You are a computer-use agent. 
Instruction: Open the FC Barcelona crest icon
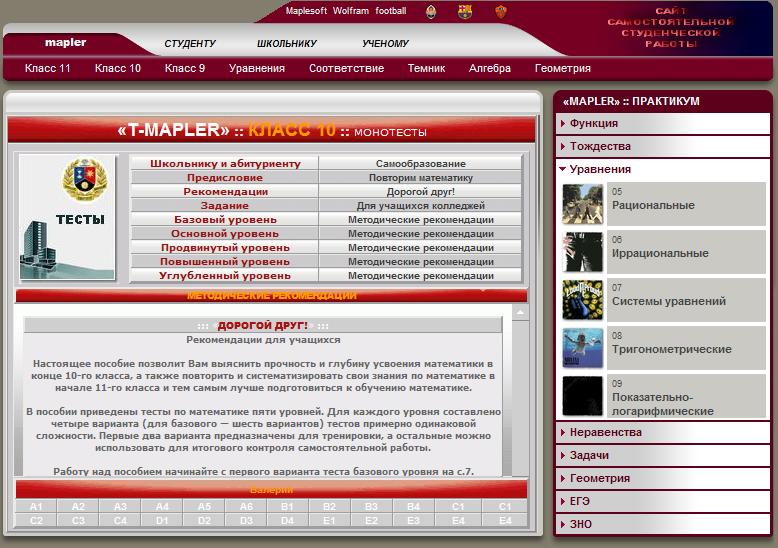click(464, 11)
